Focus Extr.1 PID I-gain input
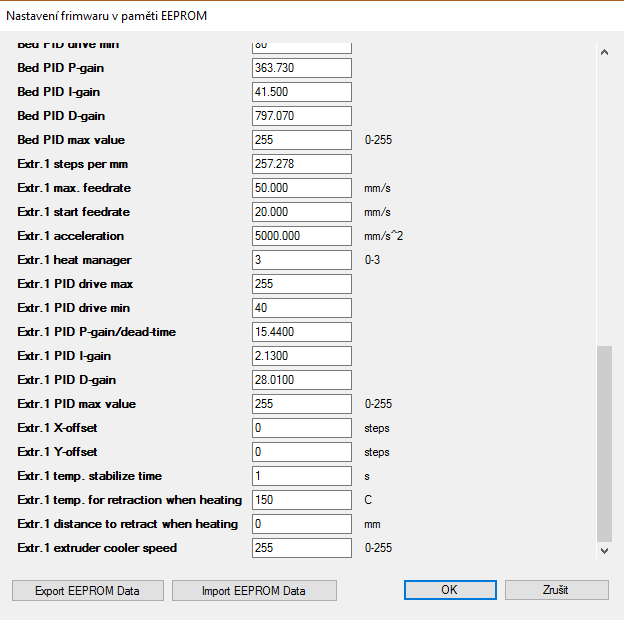Screen dimensions: 624x621 301,356
